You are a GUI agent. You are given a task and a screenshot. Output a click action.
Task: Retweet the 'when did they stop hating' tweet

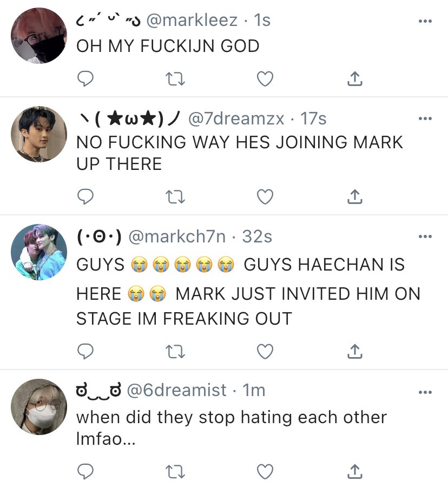[x=175, y=471]
